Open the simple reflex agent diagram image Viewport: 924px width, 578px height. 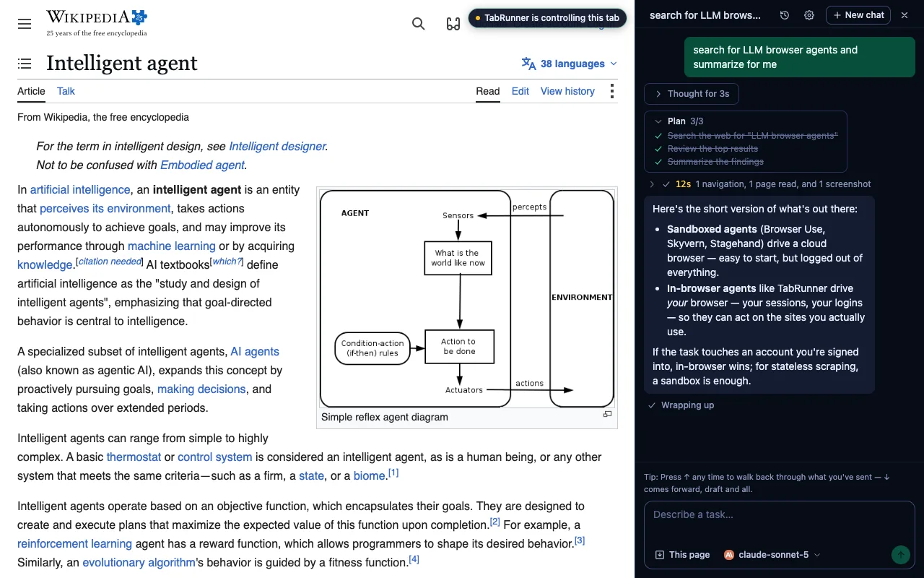pos(467,298)
